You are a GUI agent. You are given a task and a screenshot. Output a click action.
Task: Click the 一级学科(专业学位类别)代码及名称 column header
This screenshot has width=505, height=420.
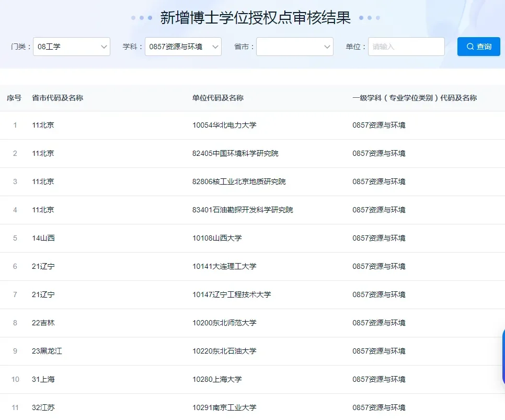pos(415,98)
